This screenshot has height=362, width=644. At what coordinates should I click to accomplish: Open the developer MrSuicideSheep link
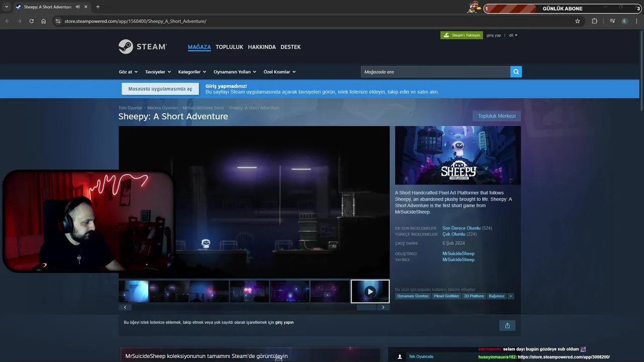[x=458, y=253]
